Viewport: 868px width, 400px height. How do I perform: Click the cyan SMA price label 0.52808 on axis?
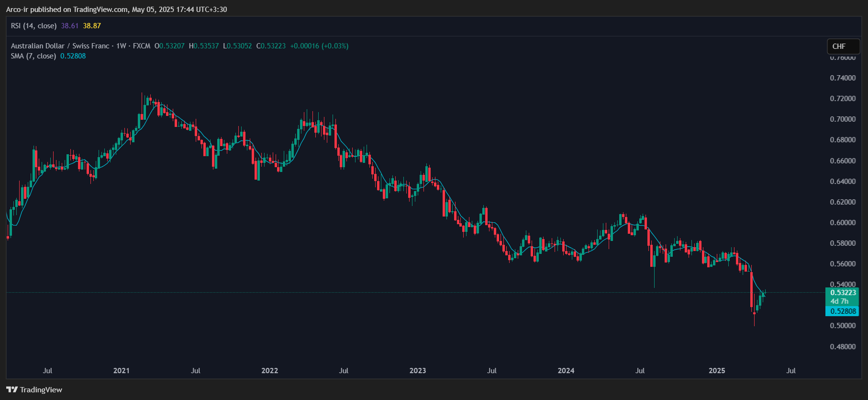(843, 311)
